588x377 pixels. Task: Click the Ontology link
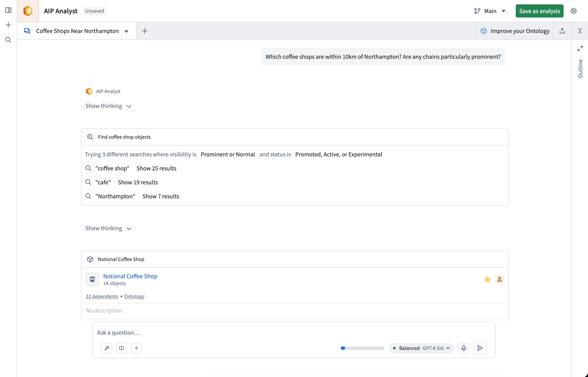(x=134, y=296)
